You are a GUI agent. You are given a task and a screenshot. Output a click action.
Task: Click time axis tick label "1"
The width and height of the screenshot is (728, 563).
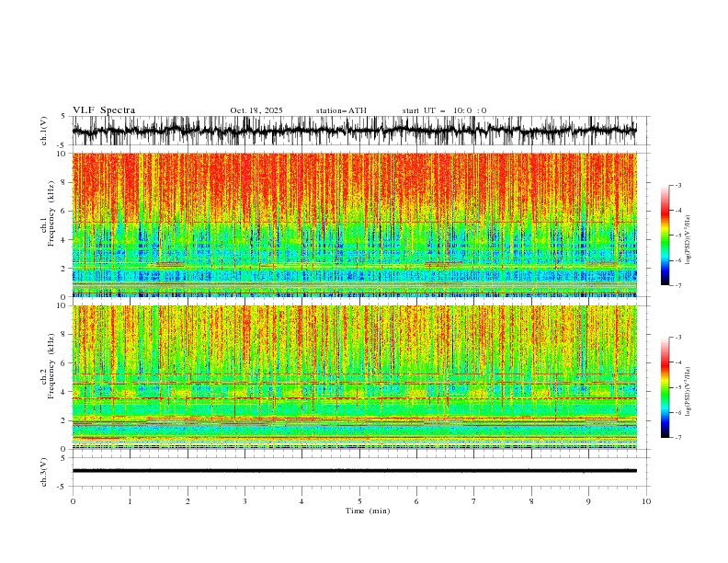click(130, 501)
